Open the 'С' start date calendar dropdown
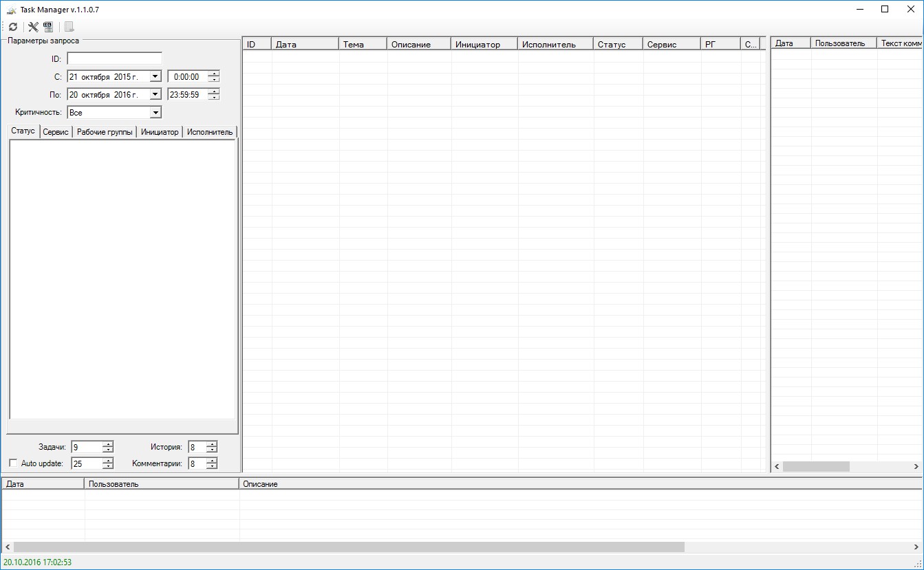924x570 pixels. (155, 77)
